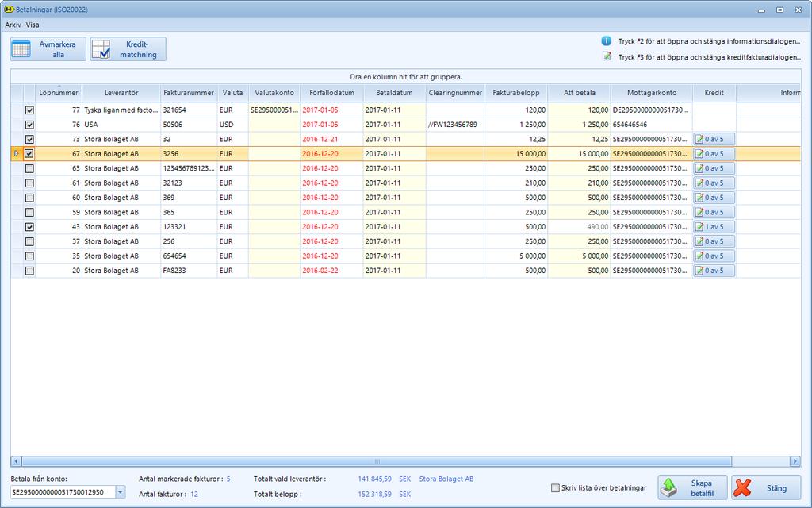
Task: Click Mottagarkonto 654646546 cell
Action: point(652,125)
